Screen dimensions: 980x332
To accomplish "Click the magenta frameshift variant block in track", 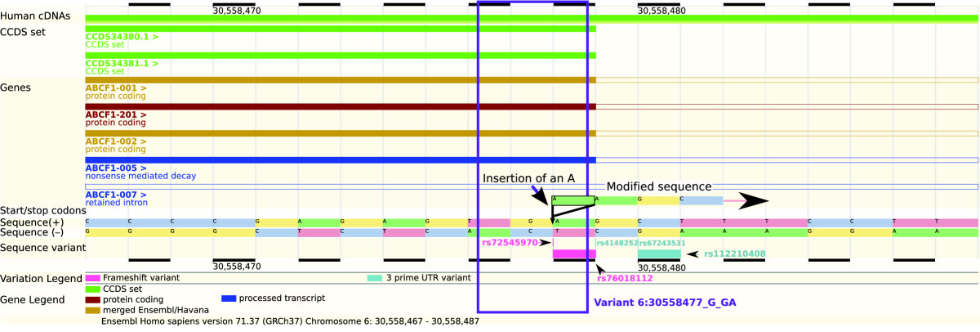I will coord(574,254).
